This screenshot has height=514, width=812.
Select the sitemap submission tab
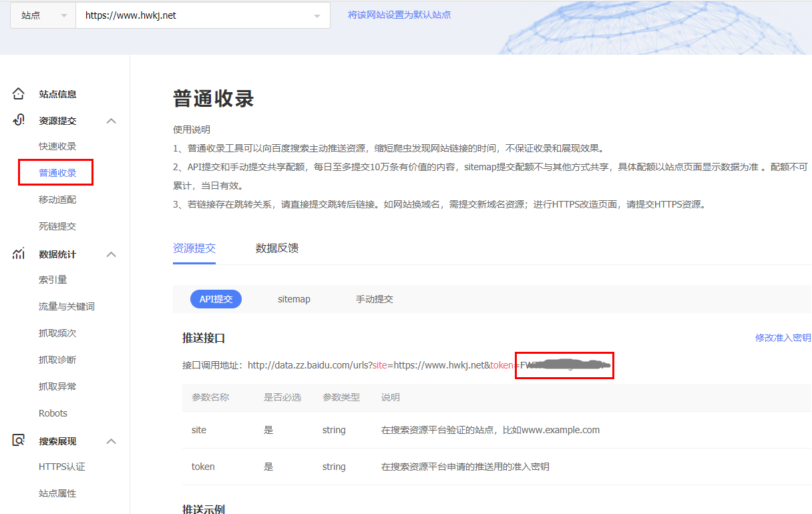click(294, 299)
